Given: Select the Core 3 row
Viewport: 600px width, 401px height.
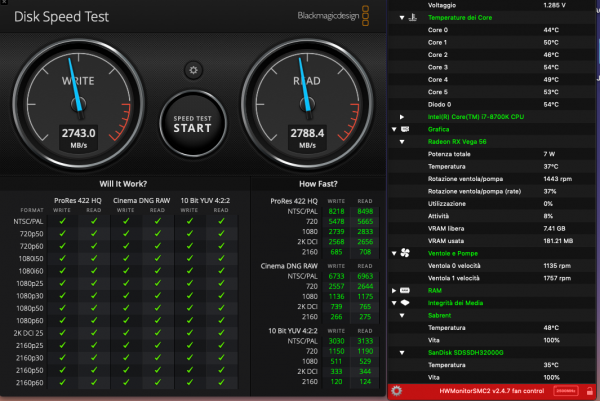Looking at the screenshot, I should 492,67.
